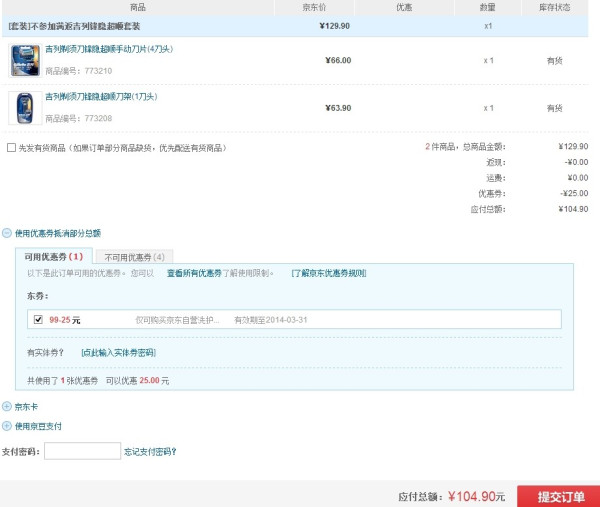Viewport: 600px width, 507px height.
Task: Collapse the 使用优惠券抵消部分总额 section
Action: click(7, 233)
